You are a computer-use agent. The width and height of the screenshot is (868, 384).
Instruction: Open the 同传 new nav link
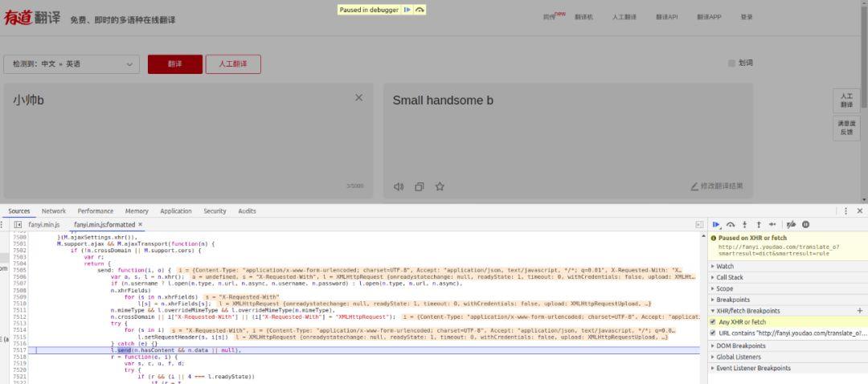pos(554,16)
